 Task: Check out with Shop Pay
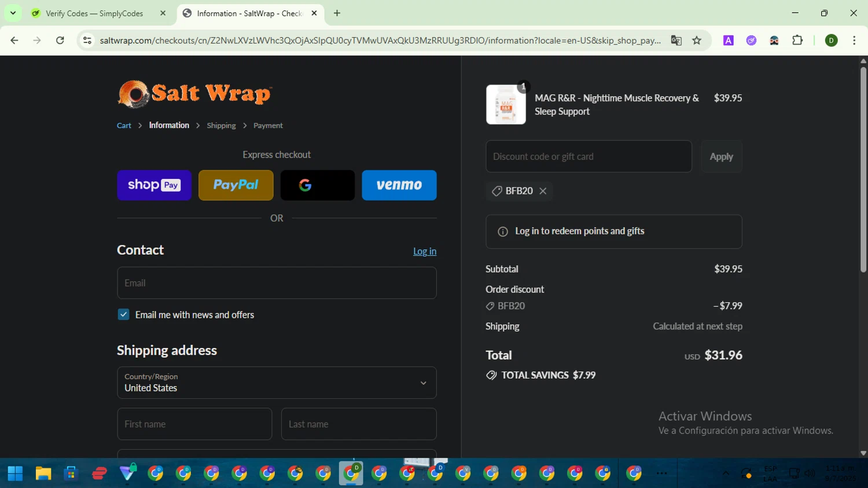[154, 185]
